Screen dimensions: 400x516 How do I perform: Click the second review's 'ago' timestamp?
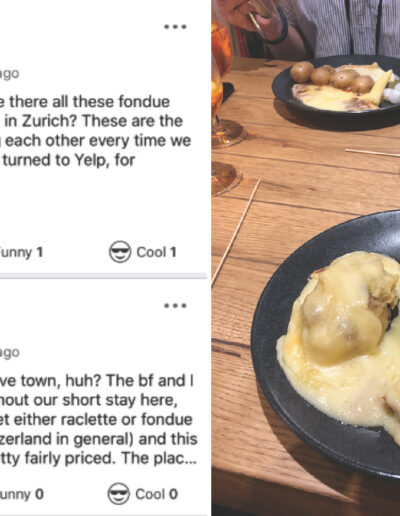(10, 353)
